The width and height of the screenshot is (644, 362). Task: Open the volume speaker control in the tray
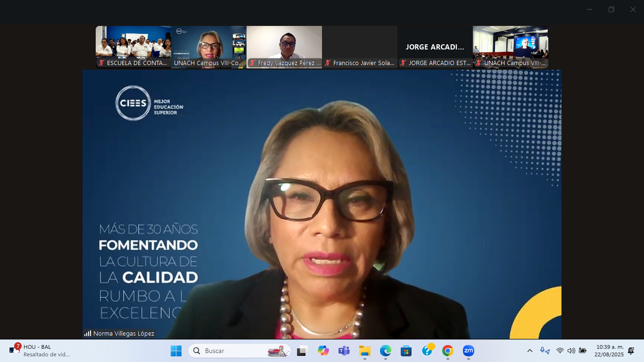pos(571,351)
